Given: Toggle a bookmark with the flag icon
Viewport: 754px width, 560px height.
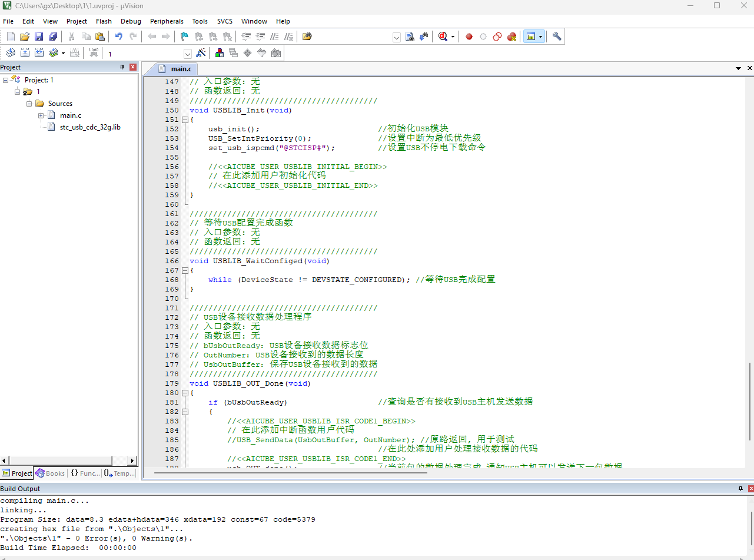Looking at the screenshot, I should pos(184,37).
